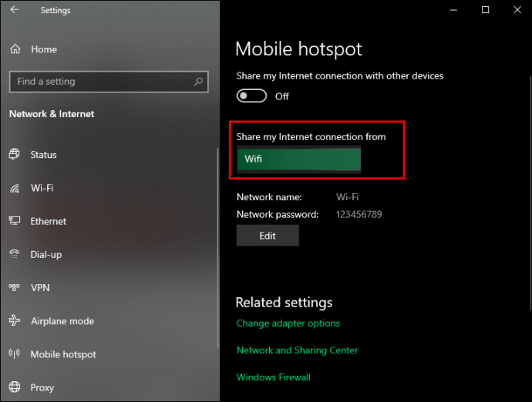This screenshot has width=532, height=402.
Task: Click the VPN icon
Action: point(14,287)
